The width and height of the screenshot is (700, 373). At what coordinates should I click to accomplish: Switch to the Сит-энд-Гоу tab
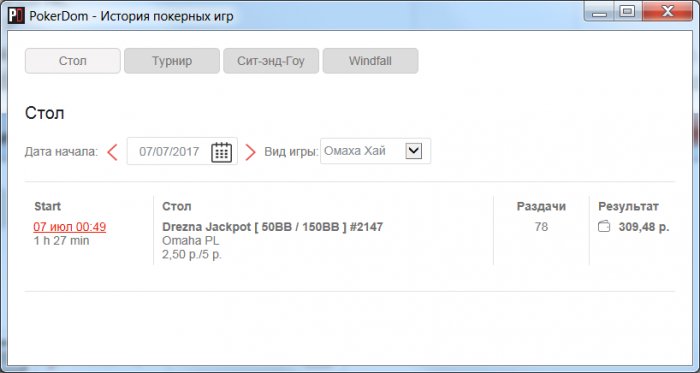(x=271, y=61)
